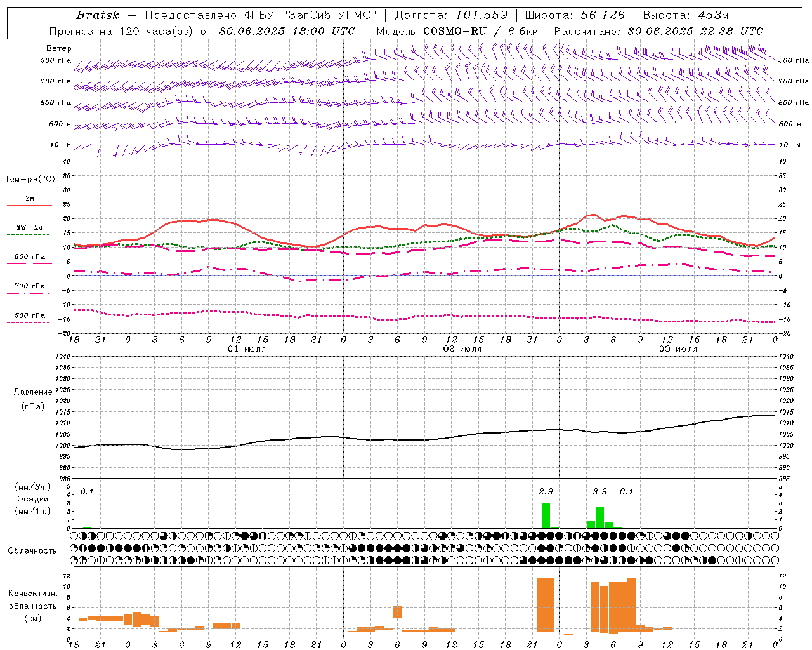Click the Осадки precipitation section label
The height and width of the screenshot is (650, 812).
coord(32,499)
